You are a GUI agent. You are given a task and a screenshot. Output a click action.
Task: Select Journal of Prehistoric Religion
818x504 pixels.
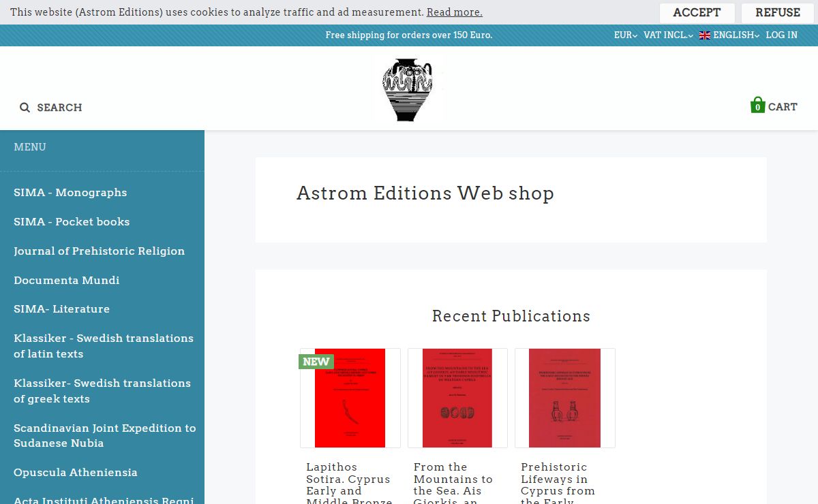tap(99, 251)
